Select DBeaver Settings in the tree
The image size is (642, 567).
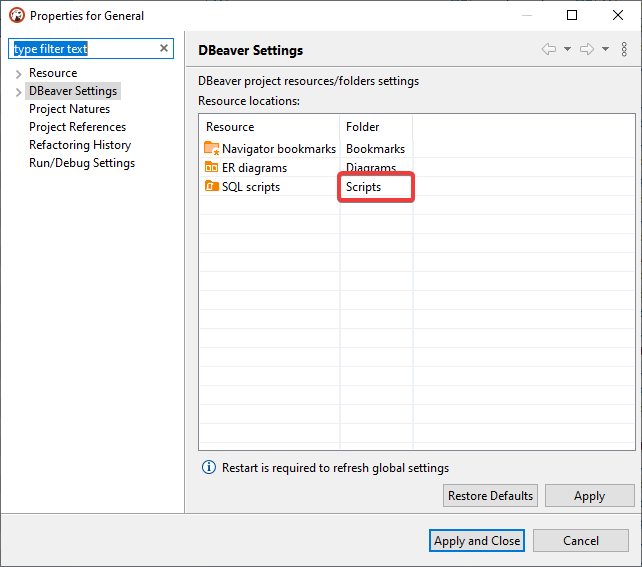tap(73, 91)
